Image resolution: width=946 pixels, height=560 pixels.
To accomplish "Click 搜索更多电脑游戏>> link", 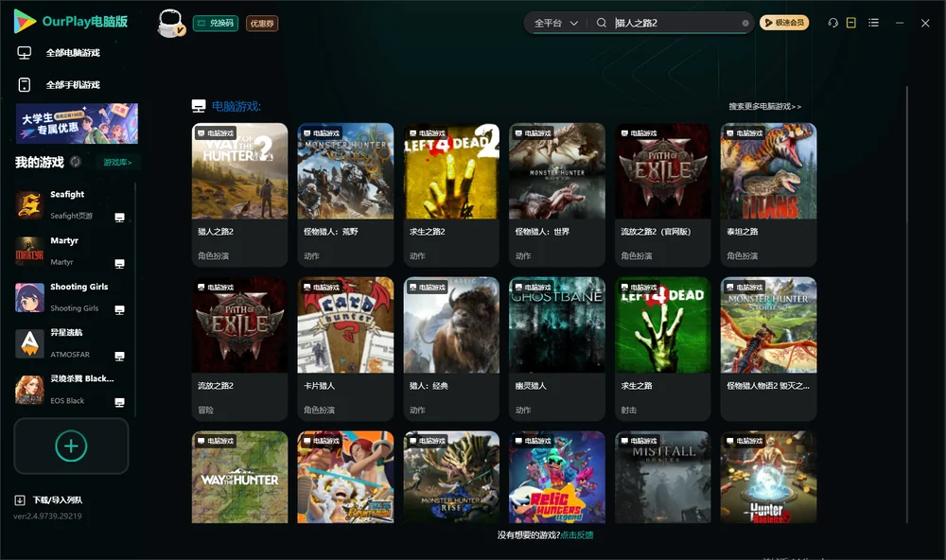I will [765, 106].
